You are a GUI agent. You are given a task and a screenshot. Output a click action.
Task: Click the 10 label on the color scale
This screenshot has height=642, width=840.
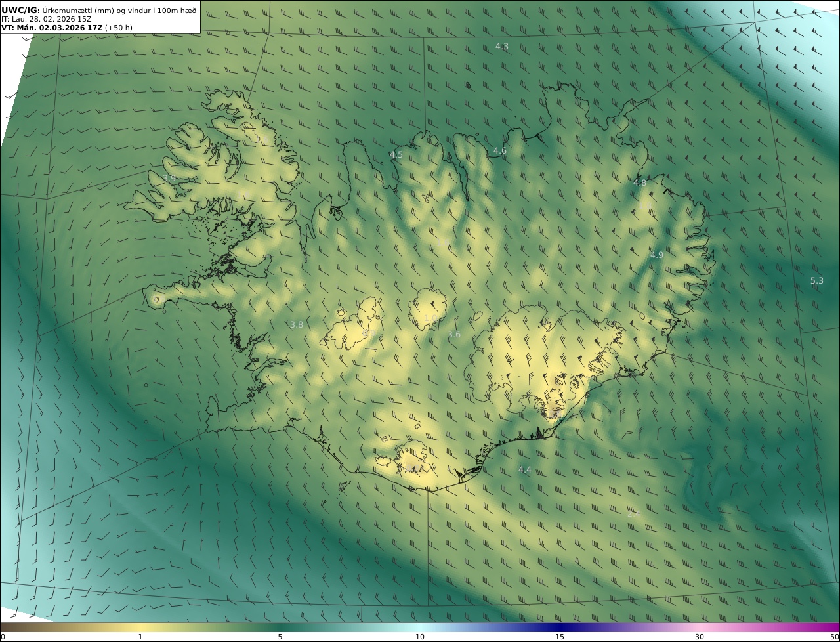420,637
